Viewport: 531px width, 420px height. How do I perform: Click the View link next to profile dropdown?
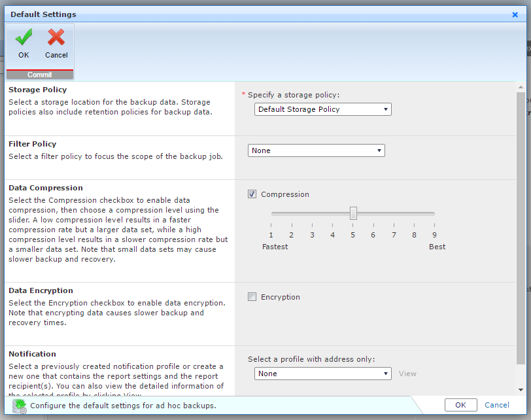coord(407,374)
